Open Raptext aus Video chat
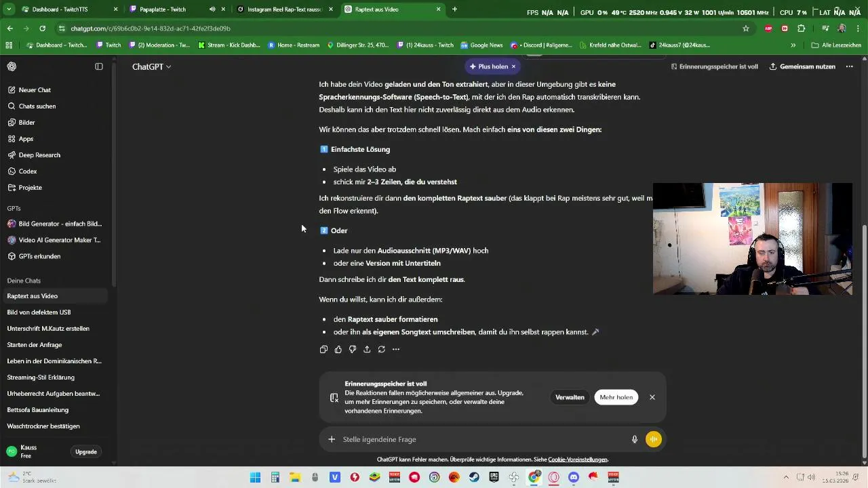Viewport: 868px width, 488px height. [54, 296]
